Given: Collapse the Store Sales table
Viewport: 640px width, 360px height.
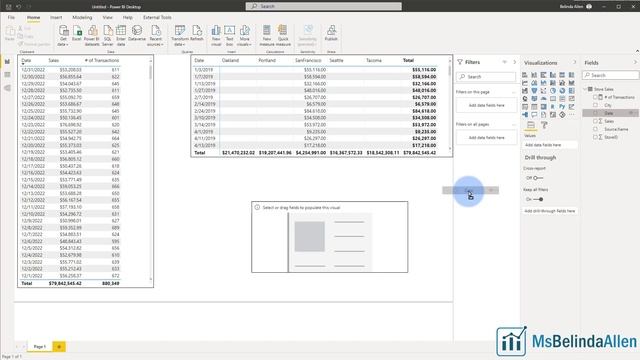Looking at the screenshot, I should (x=585, y=89).
